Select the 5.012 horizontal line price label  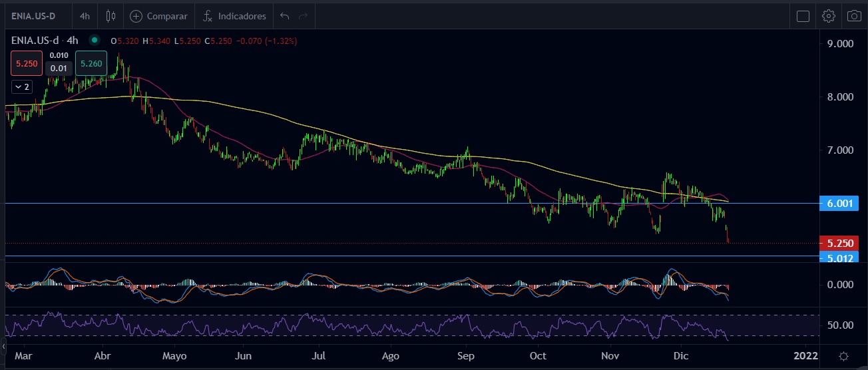(839, 258)
